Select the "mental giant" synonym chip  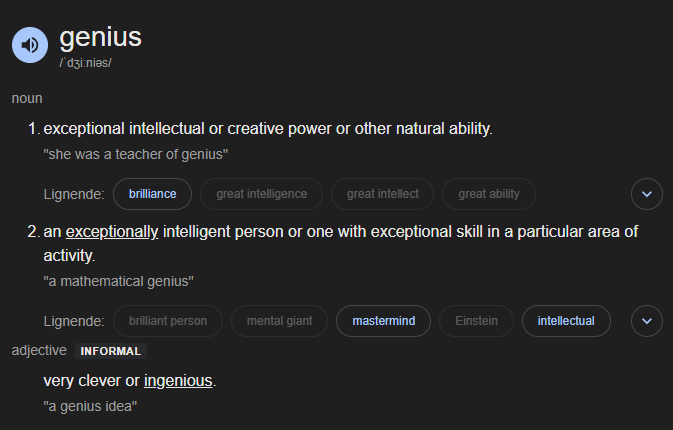[x=279, y=321]
